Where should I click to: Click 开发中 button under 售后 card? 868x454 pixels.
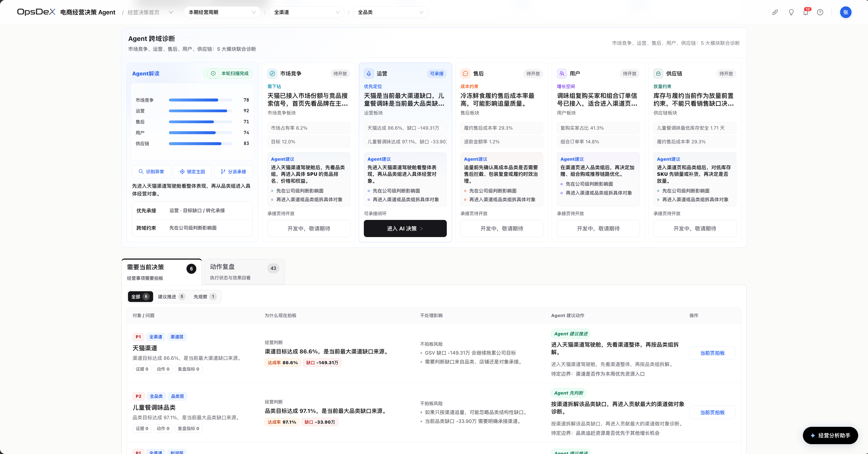(x=502, y=229)
